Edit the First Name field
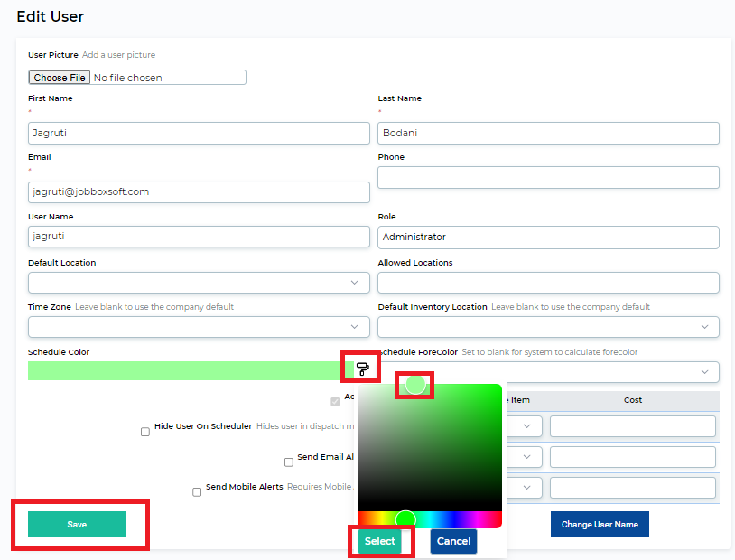The width and height of the screenshot is (735, 560). tap(199, 133)
